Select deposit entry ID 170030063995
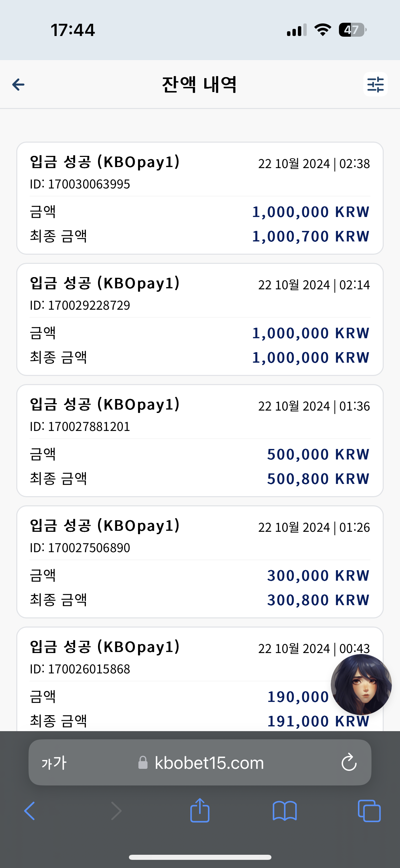 point(200,198)
